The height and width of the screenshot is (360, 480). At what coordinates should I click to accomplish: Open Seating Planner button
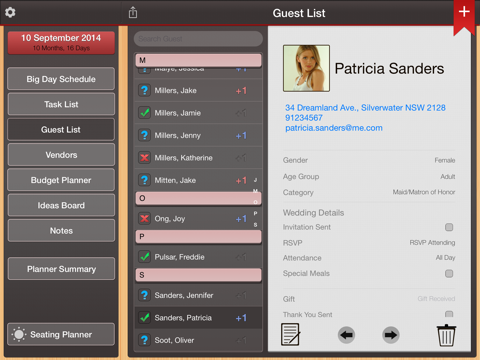pyautogui.click(x=61, y=334)
